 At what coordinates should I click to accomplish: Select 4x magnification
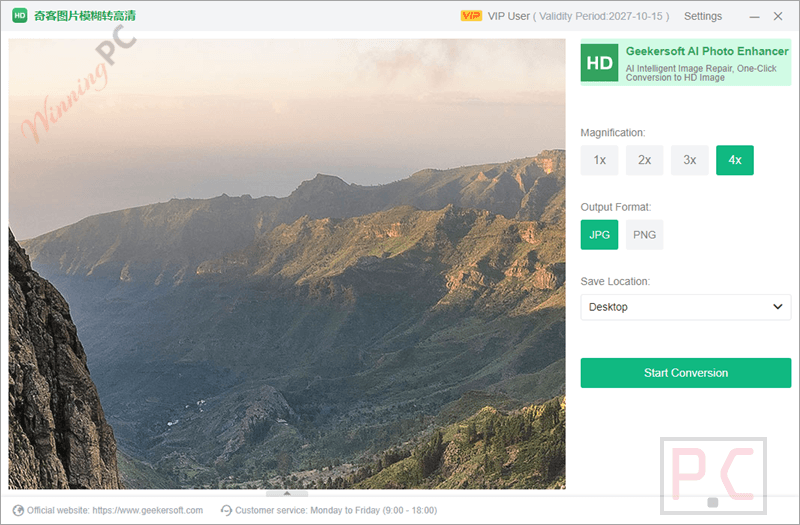coord(735,160)
